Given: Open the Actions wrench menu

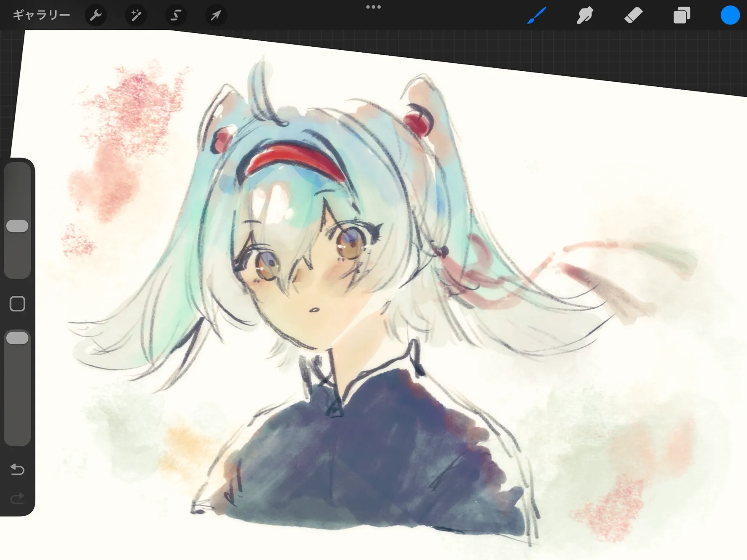Looking at the screenshot, I should pyautogui.click(x=96, y=15).
